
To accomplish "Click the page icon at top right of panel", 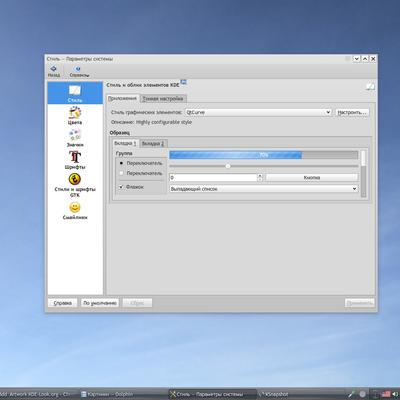I will [370, 87].
